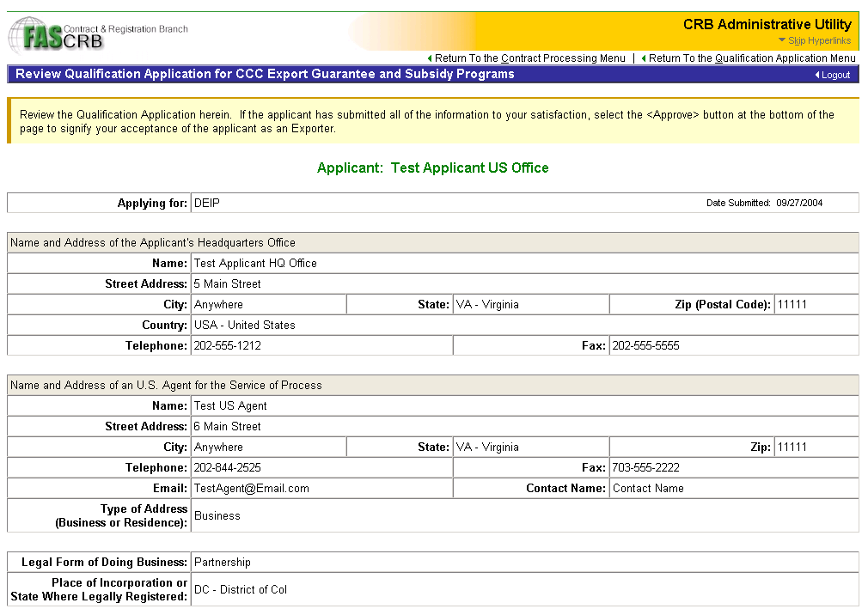
Task: Click the Logout link
Action: pyautogui.click(x=835, y=75)
